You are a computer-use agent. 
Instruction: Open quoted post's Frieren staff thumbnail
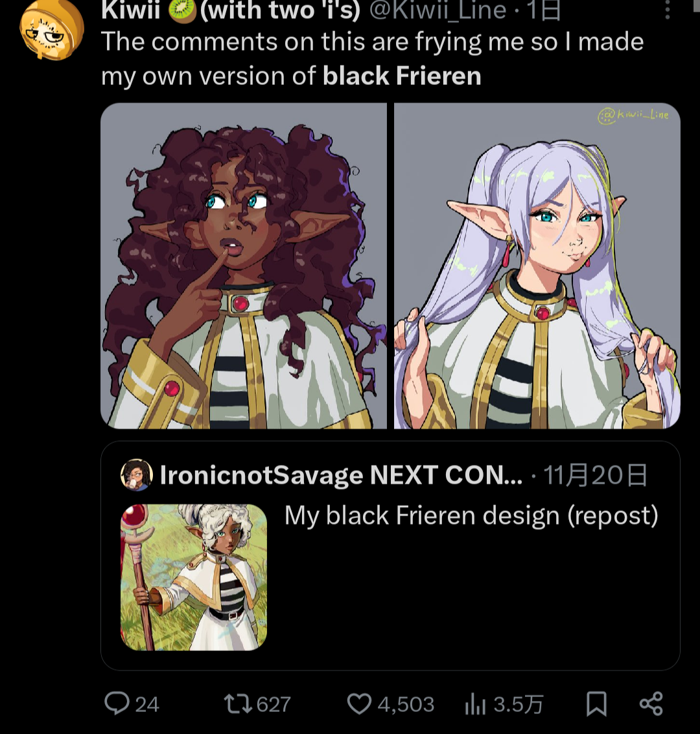point(194,577)
